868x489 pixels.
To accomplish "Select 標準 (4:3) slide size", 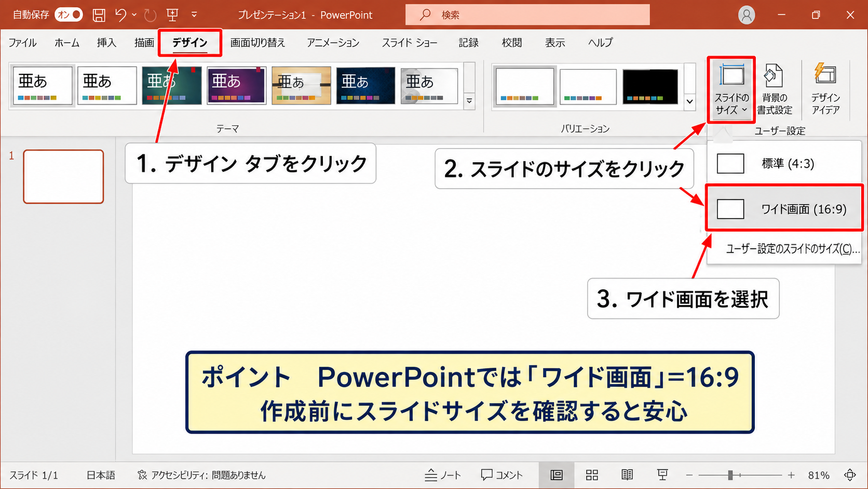I will click(x=784, y=164).
